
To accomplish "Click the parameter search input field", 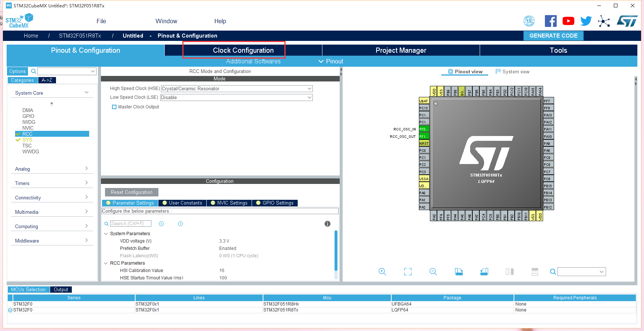I will pos(131,224).
